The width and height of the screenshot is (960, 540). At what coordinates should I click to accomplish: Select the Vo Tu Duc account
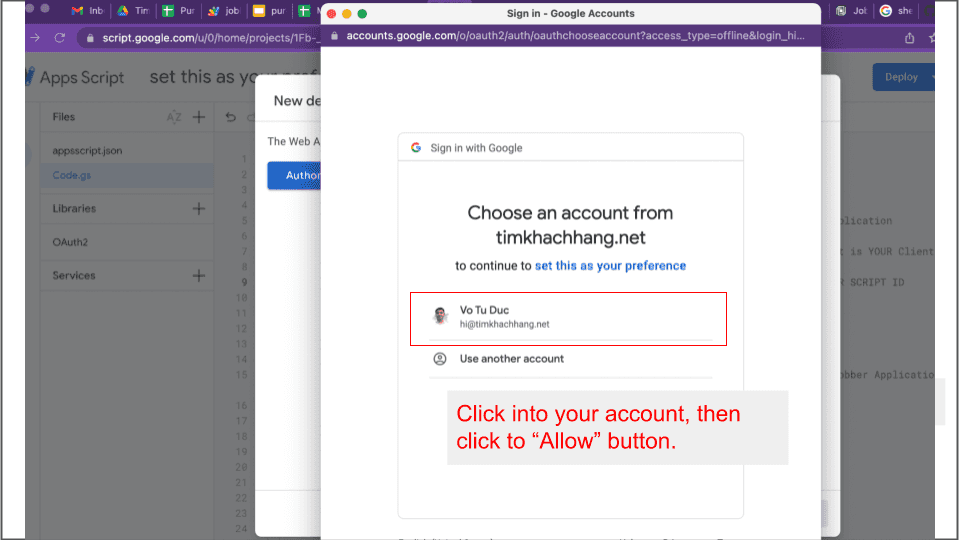(568, 317)
